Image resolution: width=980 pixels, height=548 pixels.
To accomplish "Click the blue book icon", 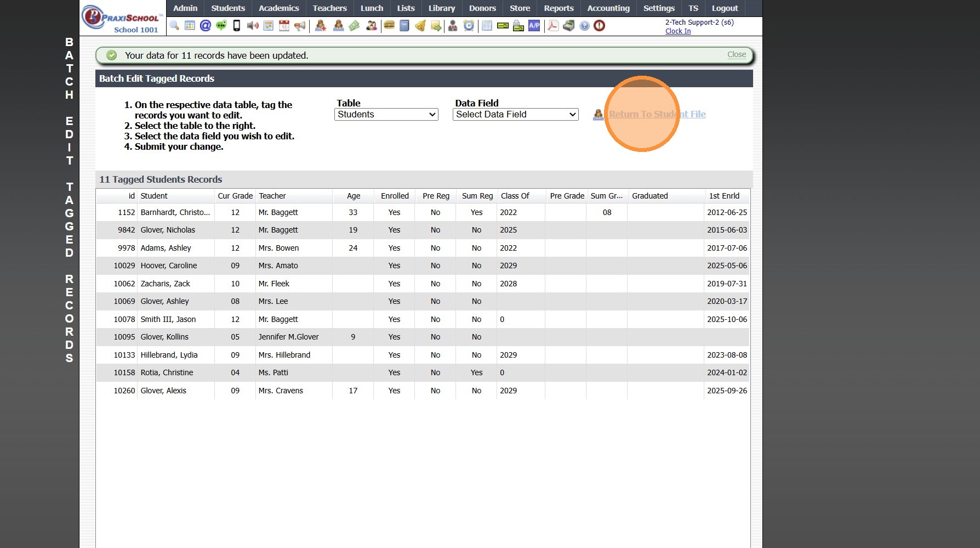I will tap(404, 26).
